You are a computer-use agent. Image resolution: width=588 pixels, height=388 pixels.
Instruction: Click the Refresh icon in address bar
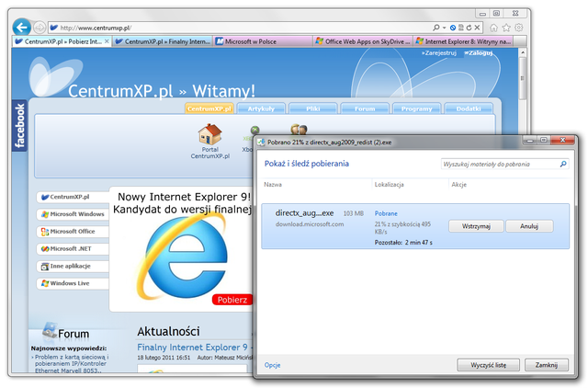(x=469, y=28)
